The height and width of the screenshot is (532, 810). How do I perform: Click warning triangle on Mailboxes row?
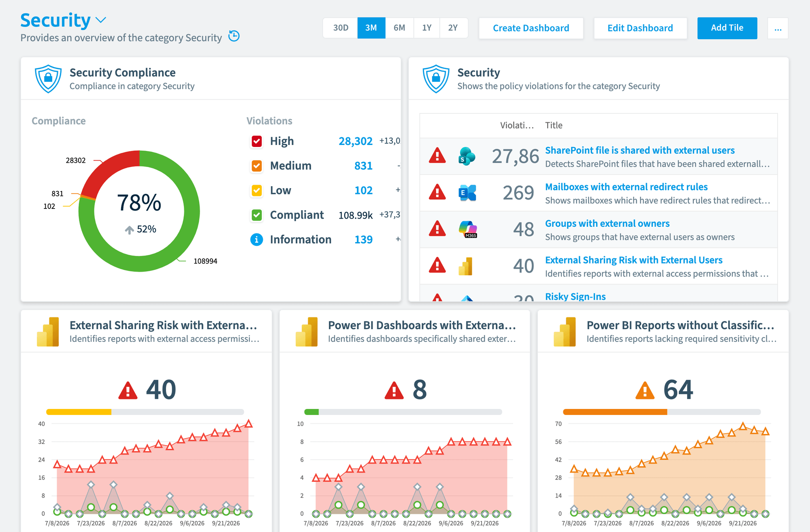tap(437, 192)
